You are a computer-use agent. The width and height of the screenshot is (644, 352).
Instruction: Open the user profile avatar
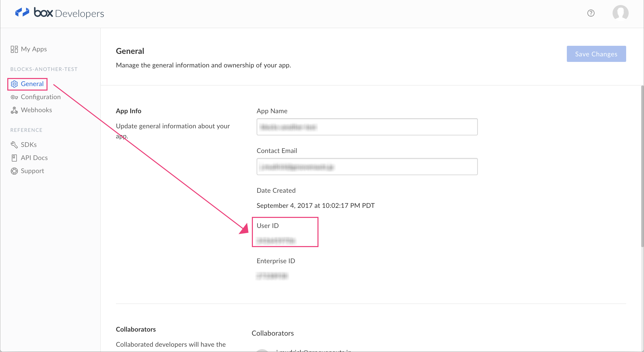620,13
